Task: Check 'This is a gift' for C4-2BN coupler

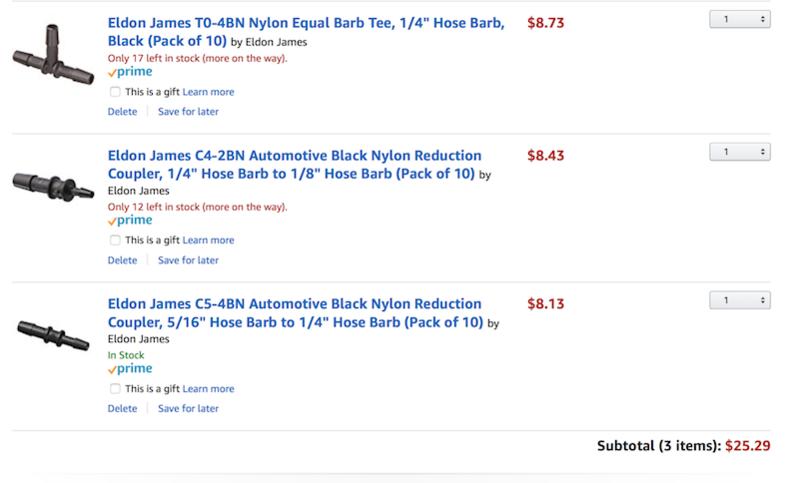Action: coord(115,240)
